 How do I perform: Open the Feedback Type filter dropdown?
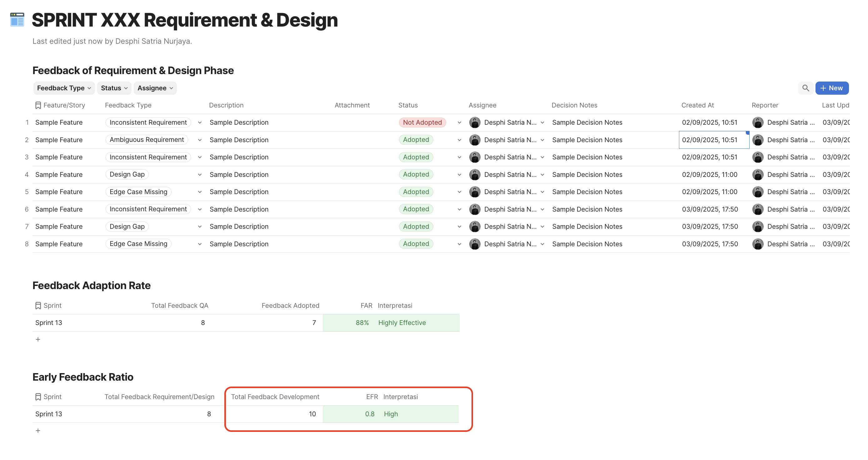click(64, 88)
